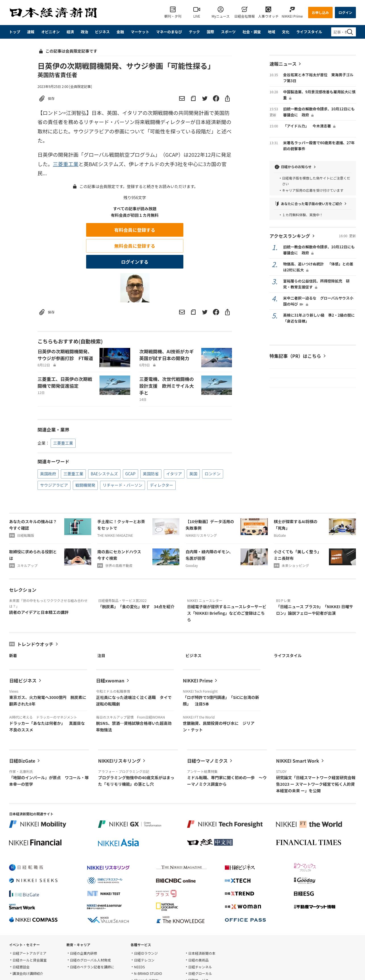Open the 朝刊・夕刊 newspaper icon
The width and height of the screenshot is (365, 980).
[x=173, y=9]
